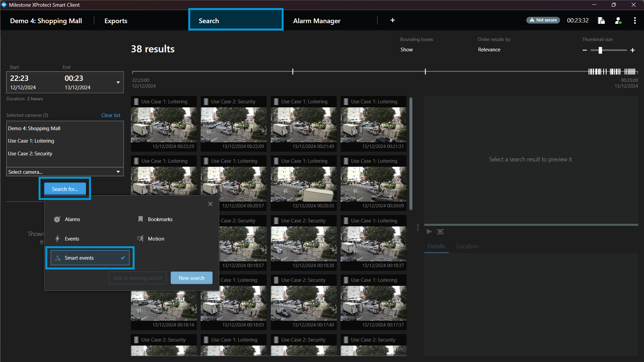
Task: Click the second timeline marker tick
Action: [x=425, y=71]
